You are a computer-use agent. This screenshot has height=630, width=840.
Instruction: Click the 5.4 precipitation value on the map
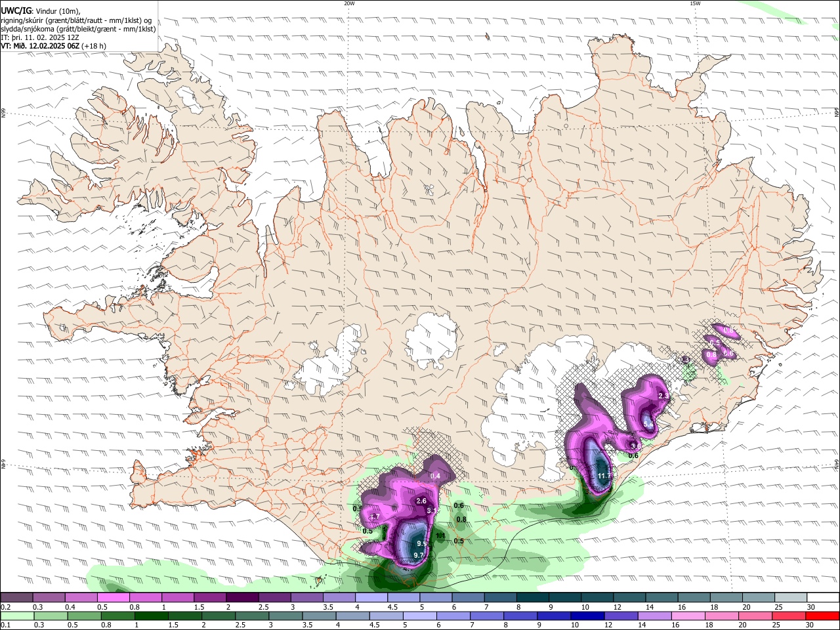click(x=648, y=425)
